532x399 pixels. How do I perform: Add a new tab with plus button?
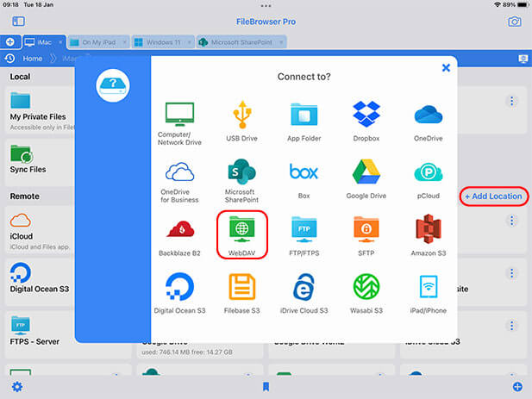click(10, 42)
